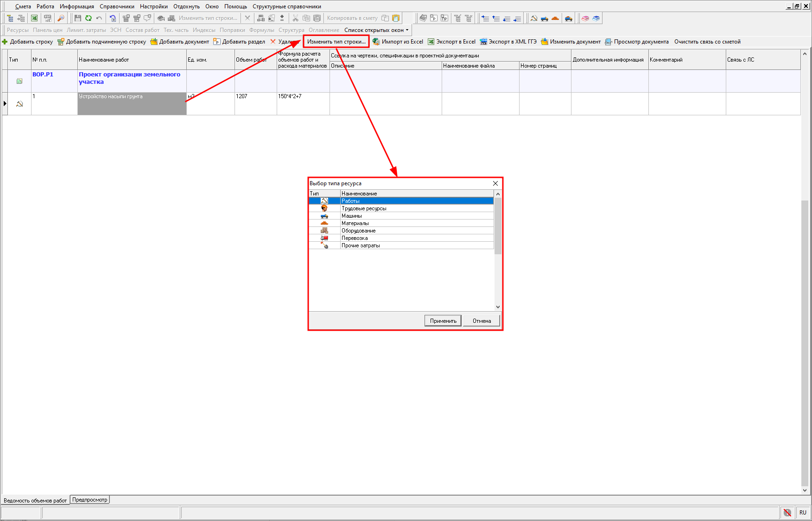Select Трудовые ресурсы in resource type list
The height and width of the screenshot is (521, 812).
pyautogui.click(x=364, y=208)
